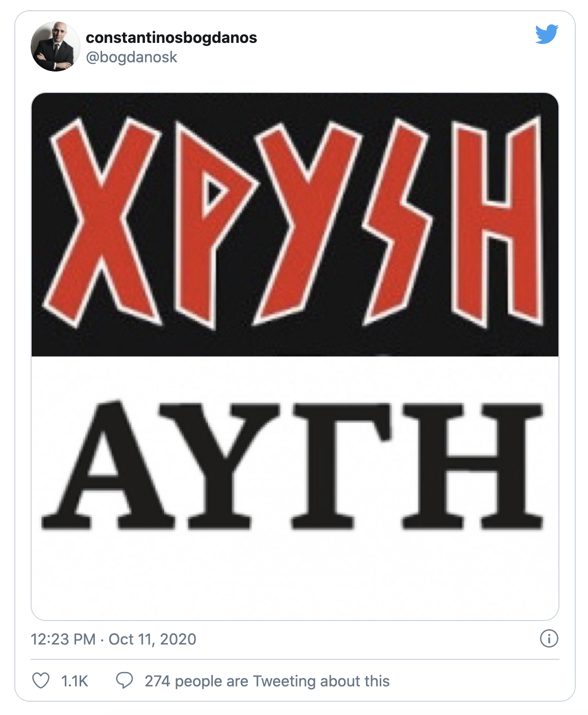Click the red lightning-shaped Σ letter
588x715 pixels.
pos(396,222)
